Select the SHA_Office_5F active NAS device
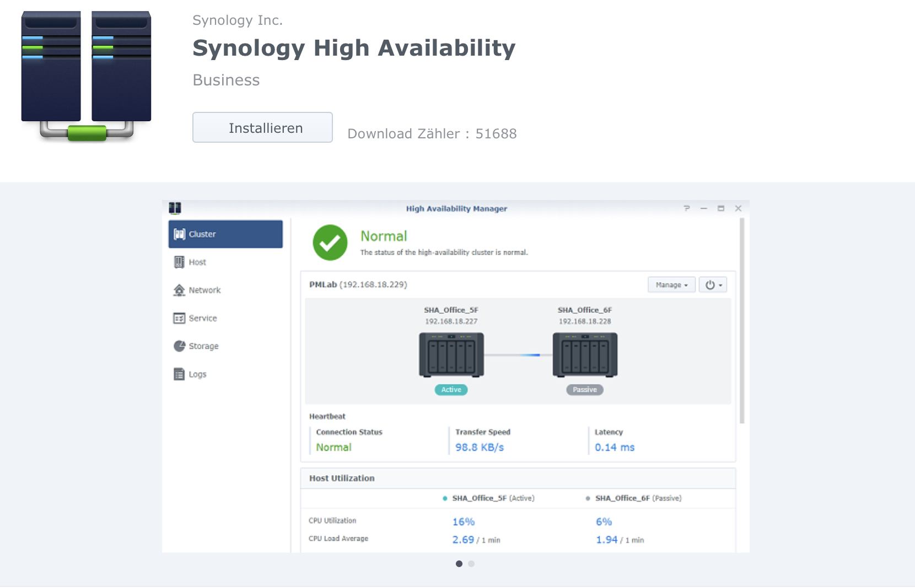The image size is (915, 588). tap(451, 355)
